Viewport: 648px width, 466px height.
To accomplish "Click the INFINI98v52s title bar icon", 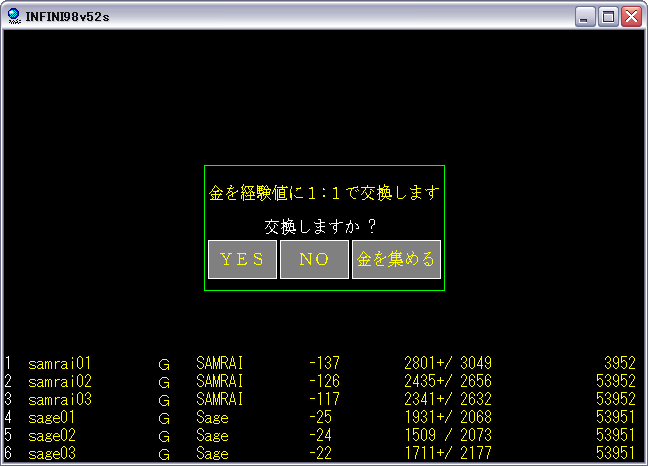I will (x=14, y=16).
